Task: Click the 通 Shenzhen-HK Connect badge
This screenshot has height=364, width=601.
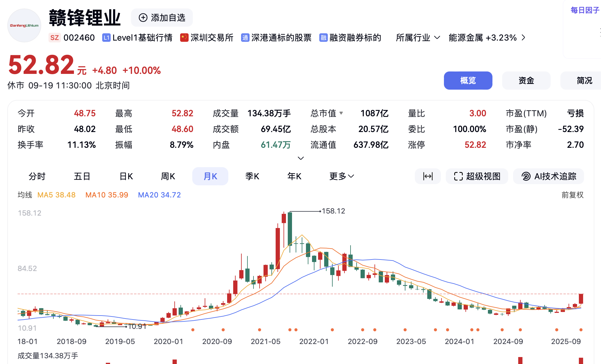Action: click(245, 38)
